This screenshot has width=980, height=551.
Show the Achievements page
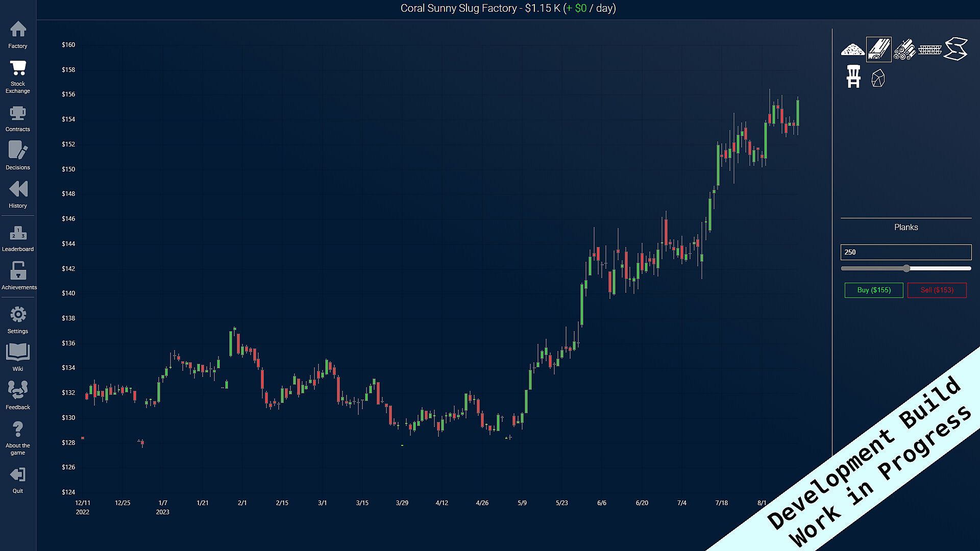[18, 275]
